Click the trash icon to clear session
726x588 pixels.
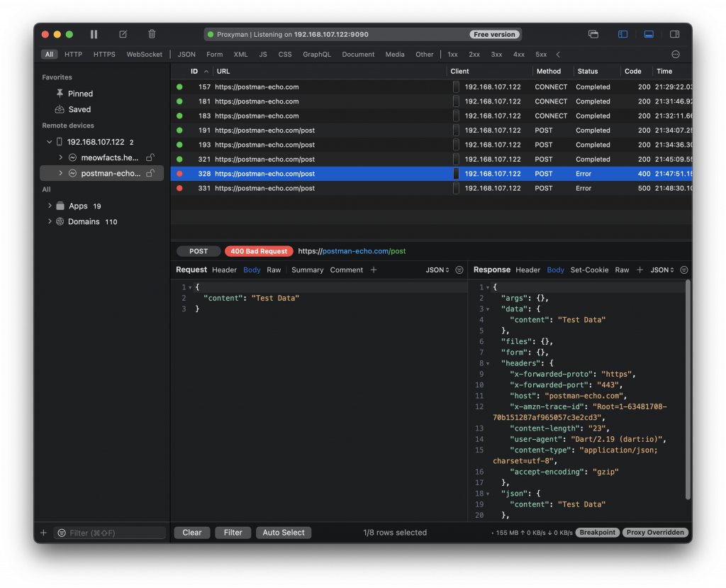(x=152, y=34)
